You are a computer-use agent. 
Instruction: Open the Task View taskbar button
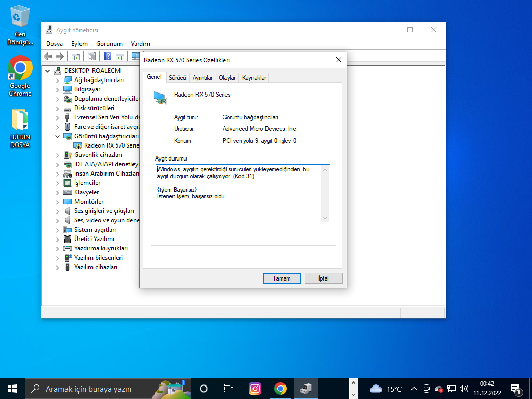click(228, 389)
